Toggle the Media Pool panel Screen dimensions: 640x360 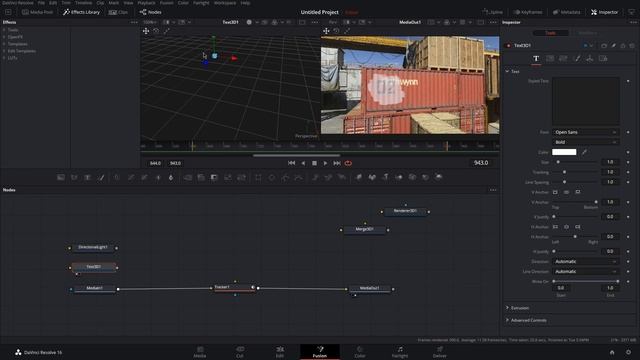[x=37, y=12]
